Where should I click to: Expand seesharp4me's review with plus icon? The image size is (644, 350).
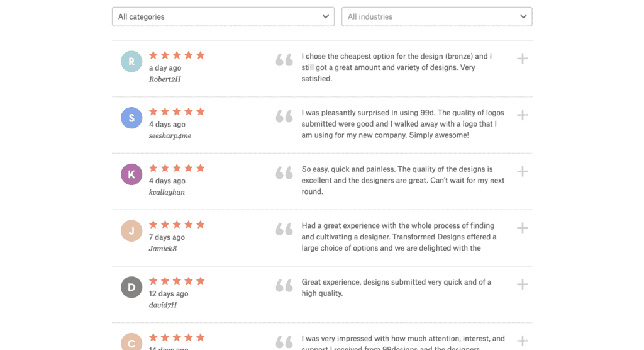point(523,115)
